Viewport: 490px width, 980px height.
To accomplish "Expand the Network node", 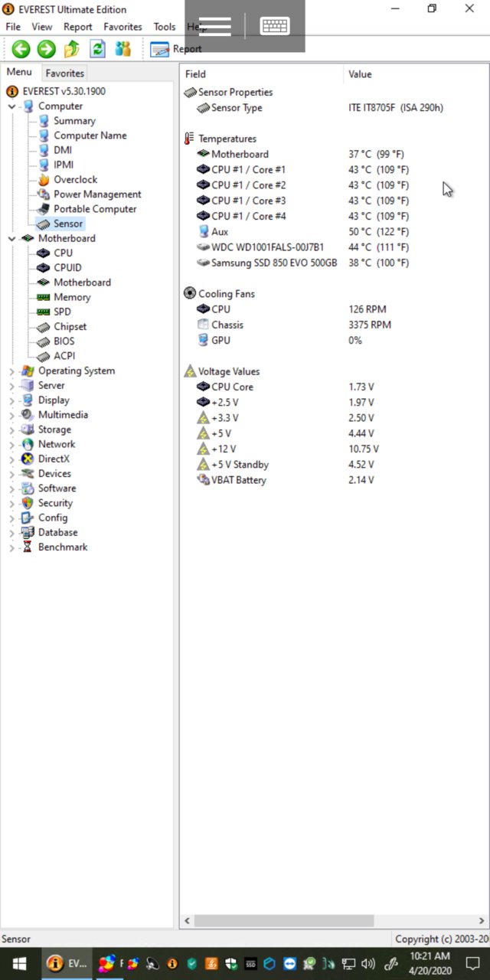I will (11, 444).
